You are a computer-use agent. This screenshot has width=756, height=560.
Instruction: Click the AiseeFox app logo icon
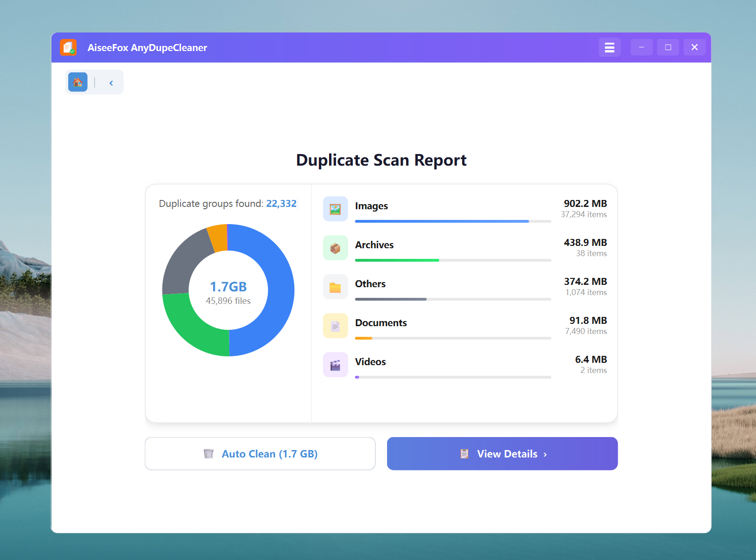click(69, 47)
